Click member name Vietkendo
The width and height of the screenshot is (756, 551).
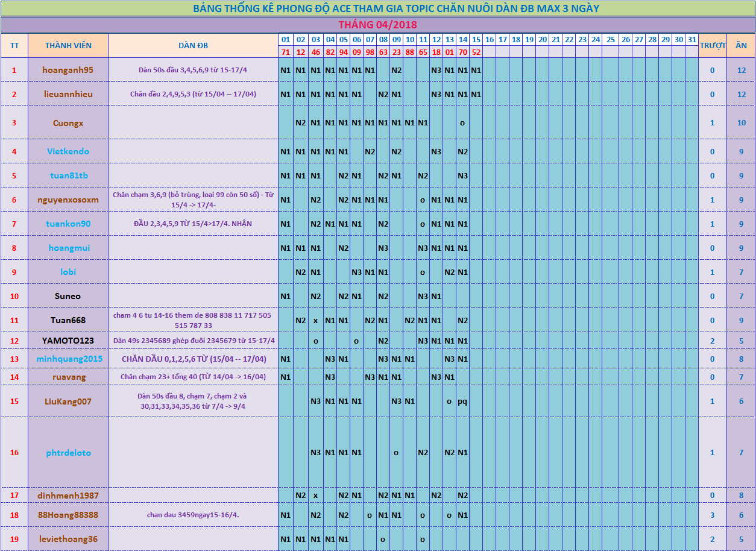(x=68, y=151)
